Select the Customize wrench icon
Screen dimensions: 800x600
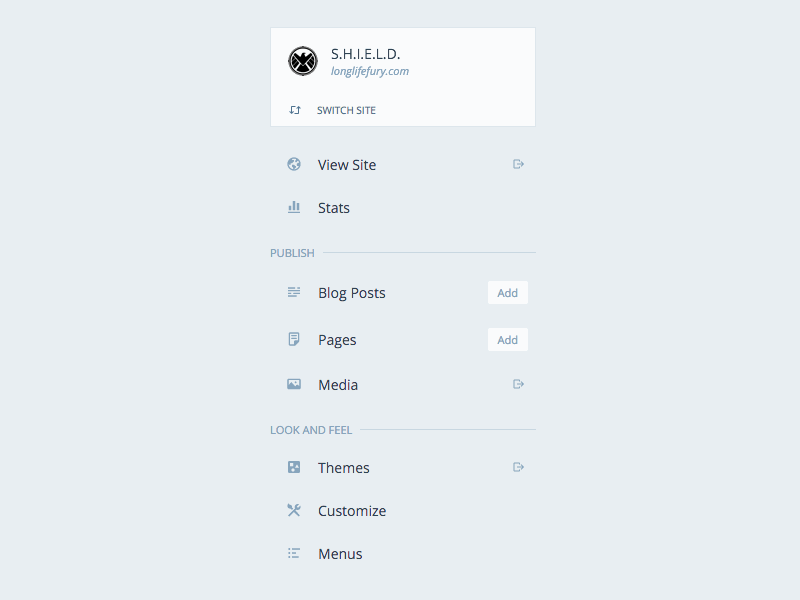293,510
